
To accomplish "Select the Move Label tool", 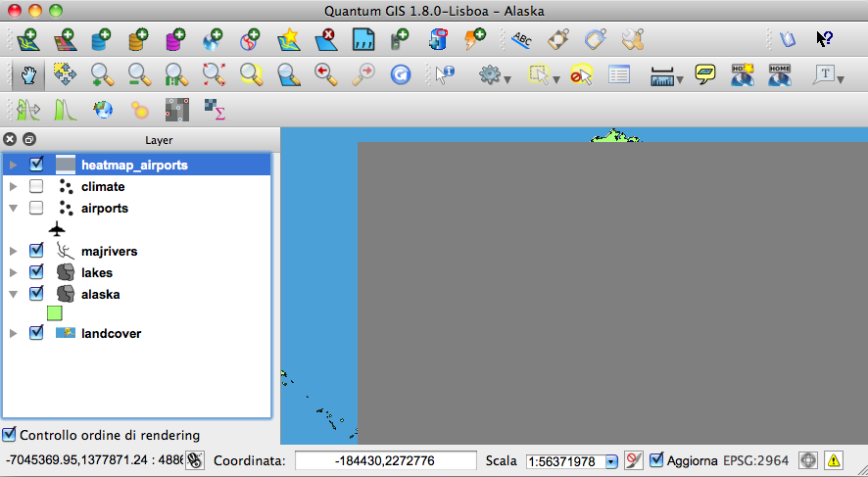I will click(x=558, y=40).
